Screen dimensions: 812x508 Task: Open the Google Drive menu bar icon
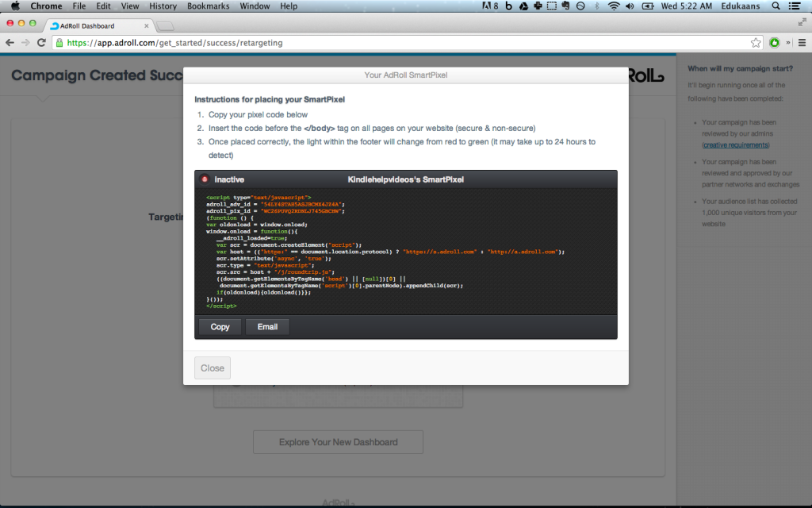tap(523, 6)
